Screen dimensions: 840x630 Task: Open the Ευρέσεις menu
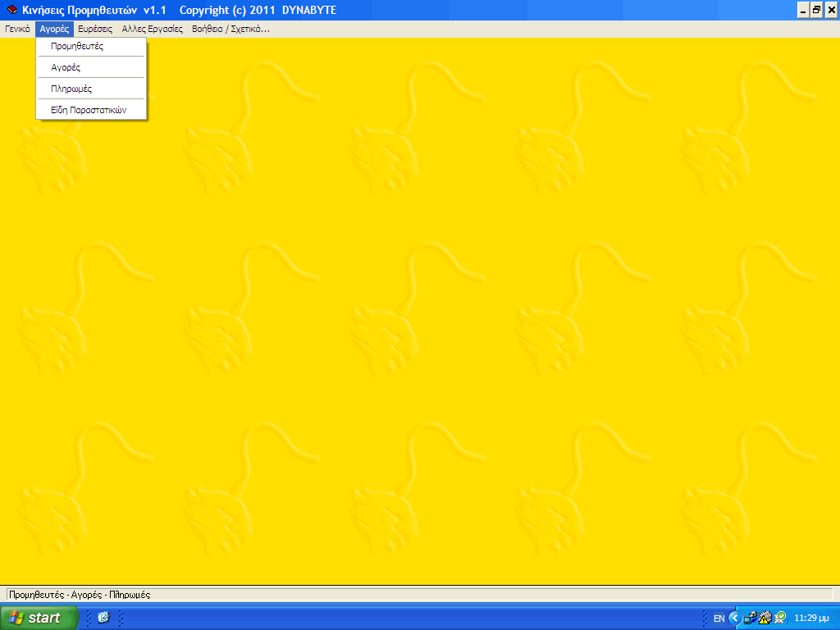tap(95, 29)
